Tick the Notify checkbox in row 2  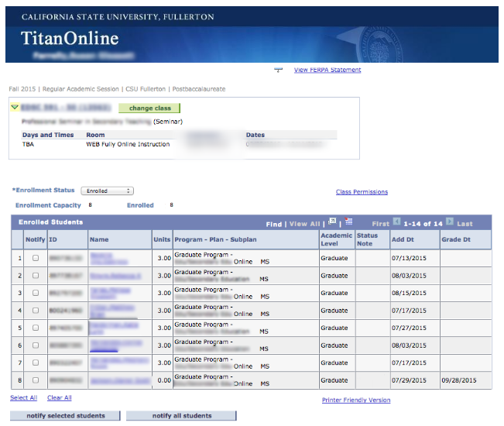click(x=36, y=276)
